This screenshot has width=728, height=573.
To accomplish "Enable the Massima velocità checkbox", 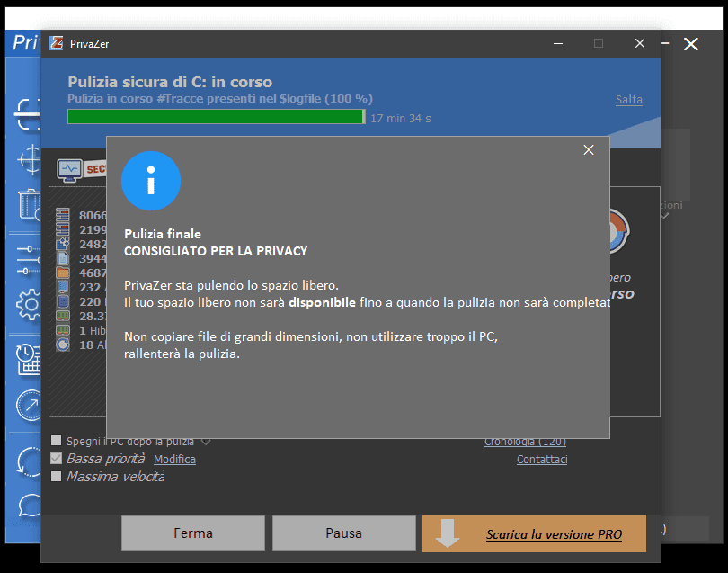I will coord(57,477).
